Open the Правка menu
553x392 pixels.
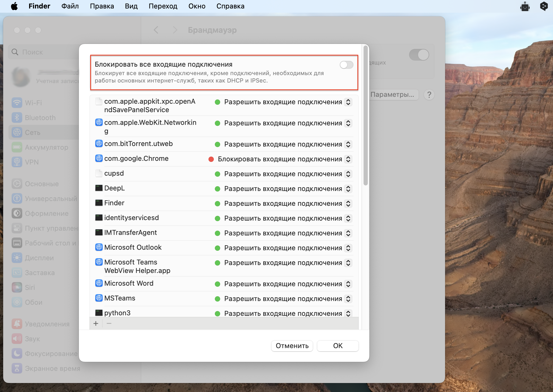click(x=102, y=6)
